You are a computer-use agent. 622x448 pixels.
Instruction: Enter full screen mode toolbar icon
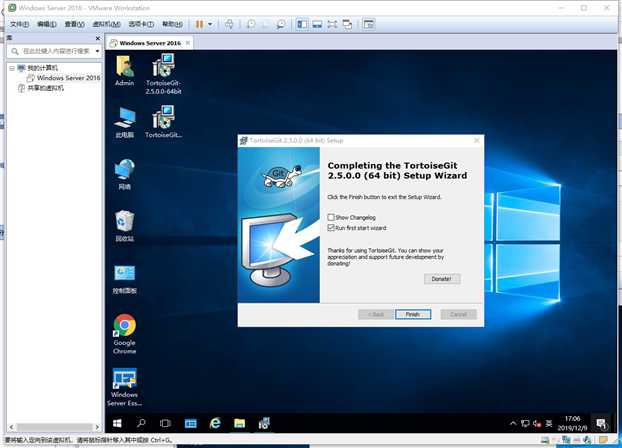[332, 25]
